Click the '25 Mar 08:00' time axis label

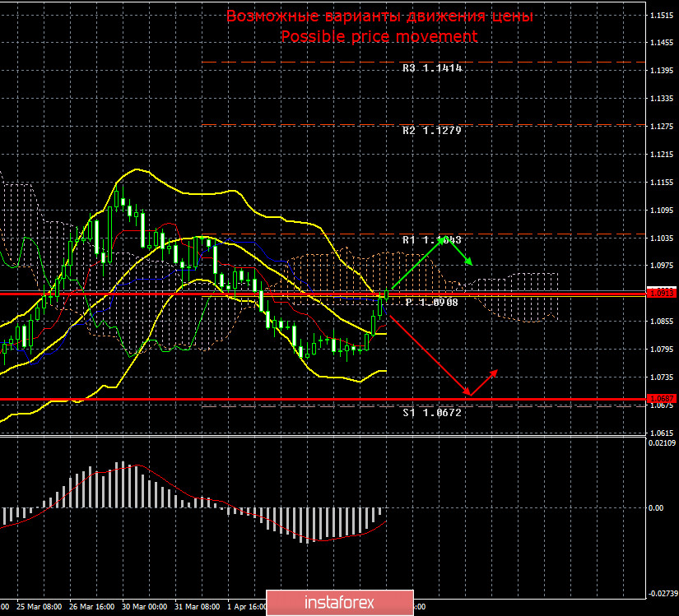[x=38, y=608]
